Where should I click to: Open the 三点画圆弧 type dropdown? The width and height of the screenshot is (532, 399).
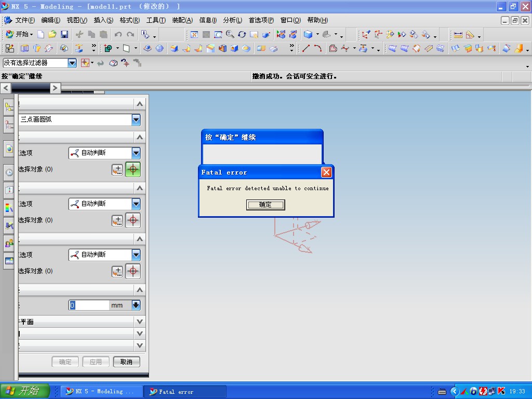pyautogui.click(x=136, y=119)
